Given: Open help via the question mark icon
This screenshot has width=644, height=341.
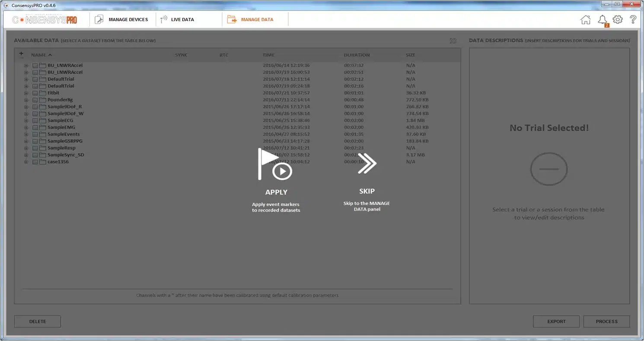Looking at the screenshot, I should pos(633,19).
